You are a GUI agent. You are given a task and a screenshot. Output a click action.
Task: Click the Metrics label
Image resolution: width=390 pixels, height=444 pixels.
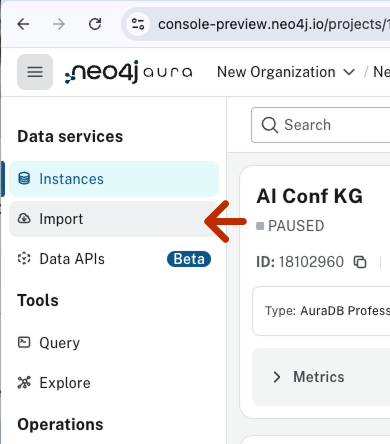coord(319,377)
